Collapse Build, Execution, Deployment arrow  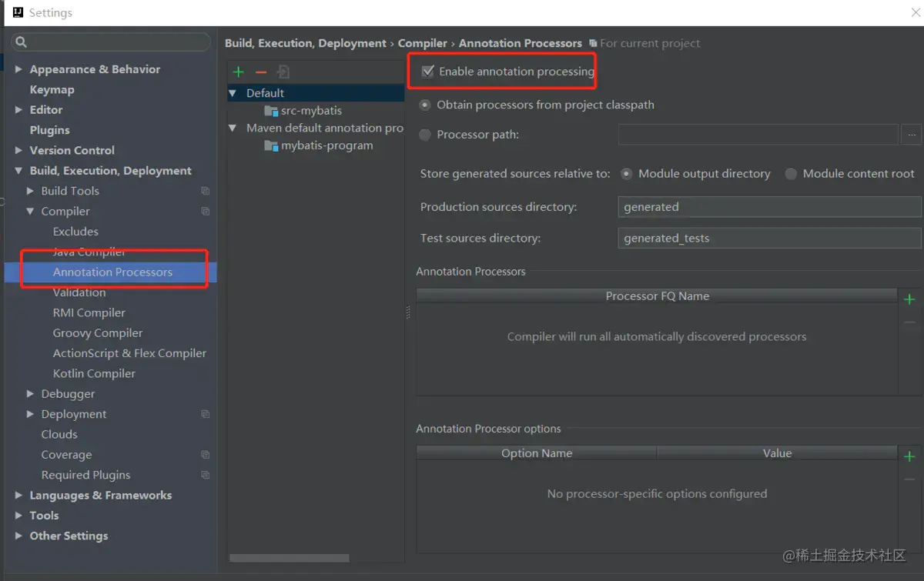tap(18, 171)
